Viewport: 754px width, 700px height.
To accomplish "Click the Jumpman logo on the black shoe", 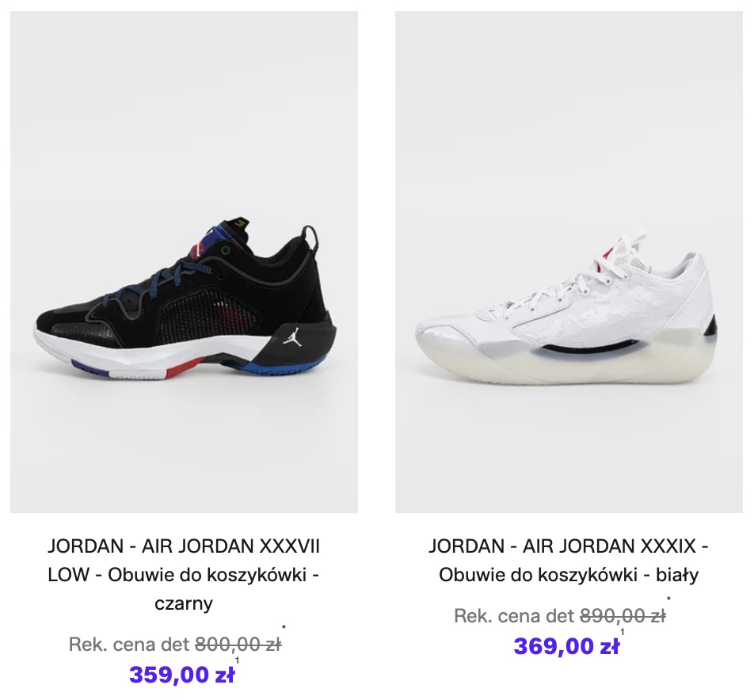I will point(292,337).
